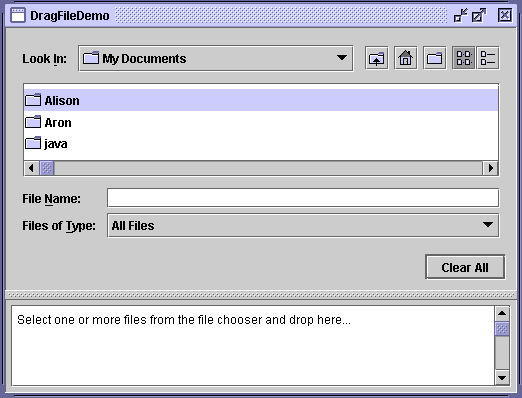
Task: Open the Files of Type dropdown
Action: point(303,226)
